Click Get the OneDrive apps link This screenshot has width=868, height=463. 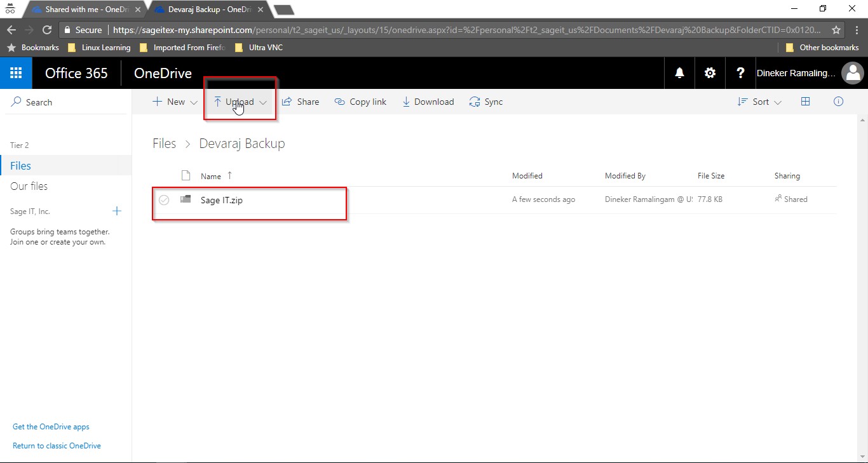click(x=51, y=427)
